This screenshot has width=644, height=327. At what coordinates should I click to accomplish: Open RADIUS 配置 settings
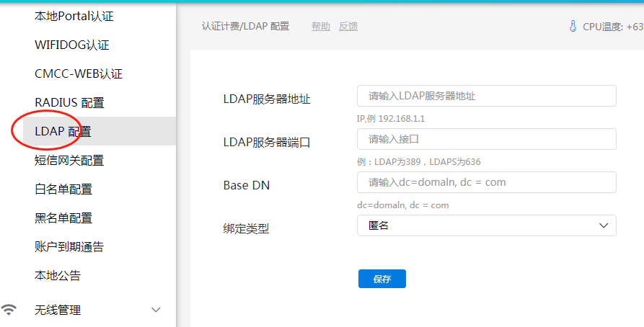pos(69,102)
